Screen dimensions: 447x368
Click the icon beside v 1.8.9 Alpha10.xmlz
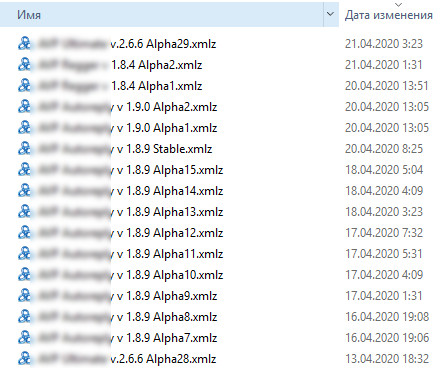[x=24, y=275]
